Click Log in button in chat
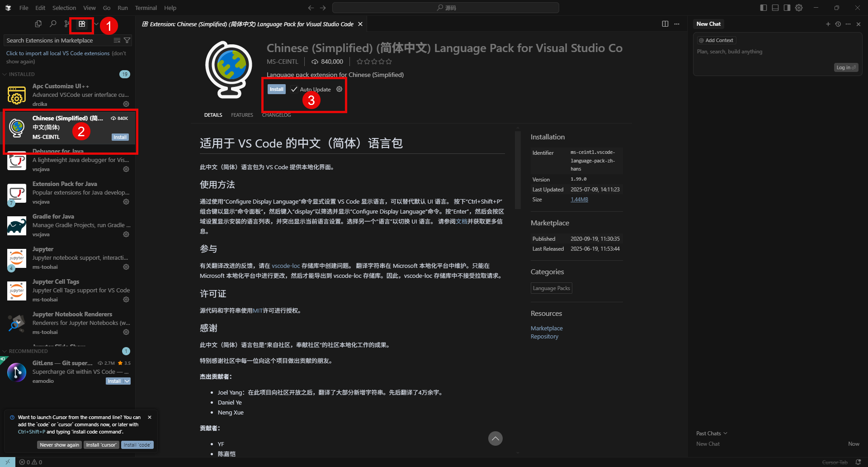868x467 pixels. 846,67
